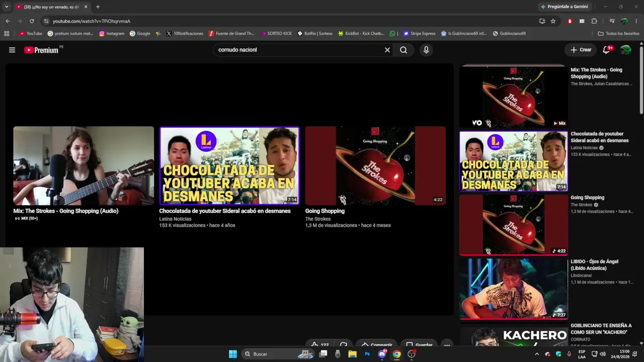The image size is (644, 362).
Task: Open sidebar 'GOBLINCIANO TE ENSEÑA A COMO SER UN KACHERO'
Action: pyautogui.click(x=601, y=329)
